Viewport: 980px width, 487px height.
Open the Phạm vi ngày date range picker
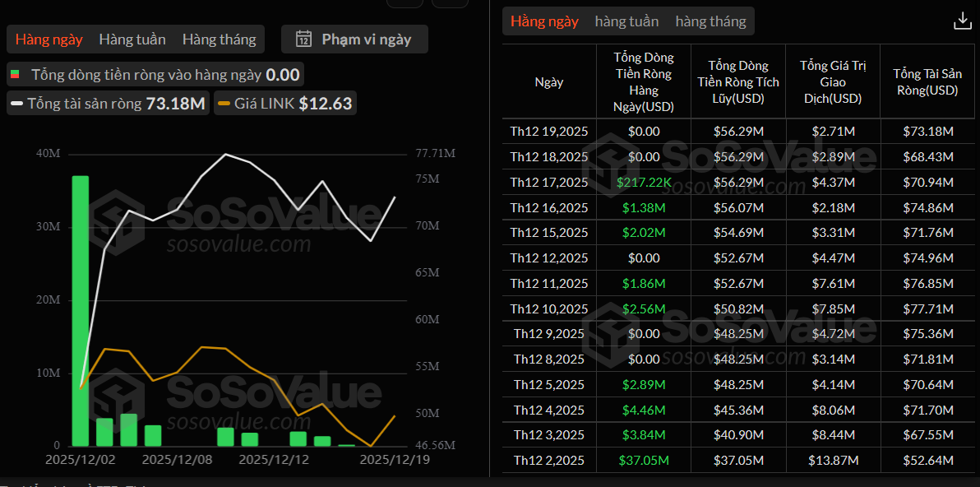pyautogui.click(x=354, y=39)
